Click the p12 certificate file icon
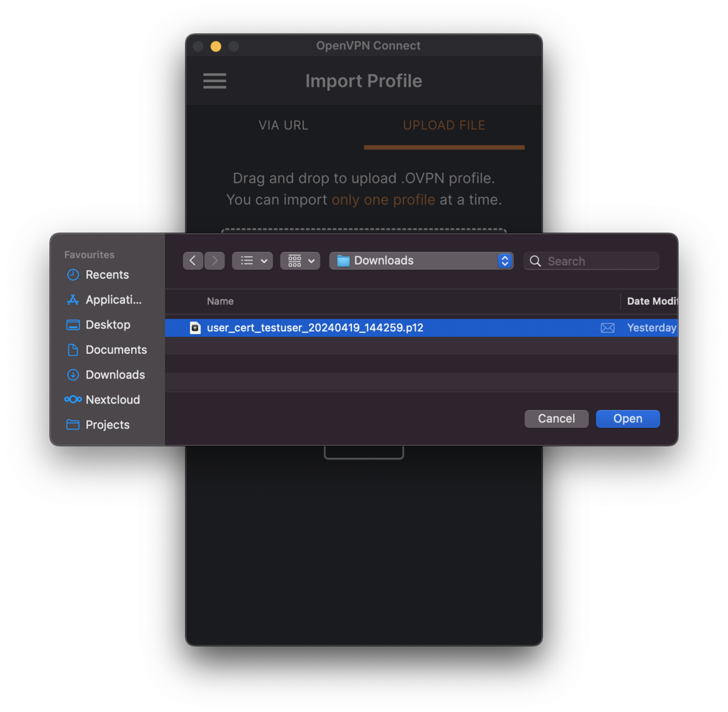This screenshot has height=712, width=728. point(195,328)
